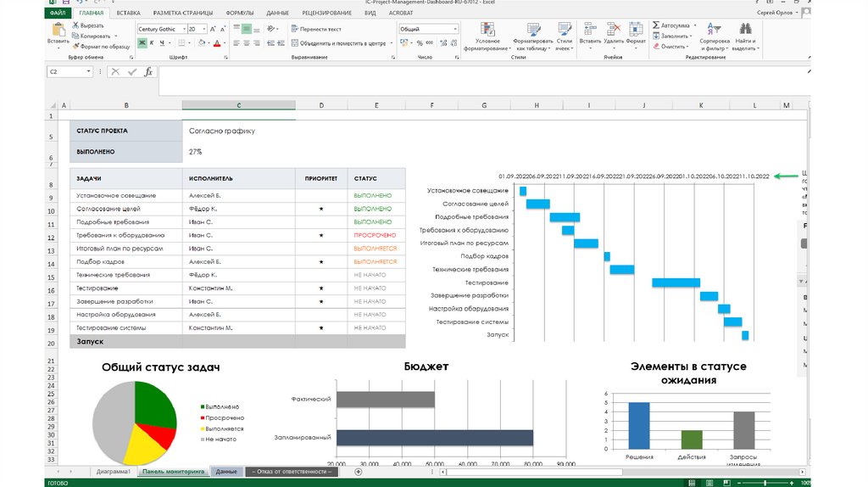Toggle italic formatting (К) button

click(x=152, y=42)
